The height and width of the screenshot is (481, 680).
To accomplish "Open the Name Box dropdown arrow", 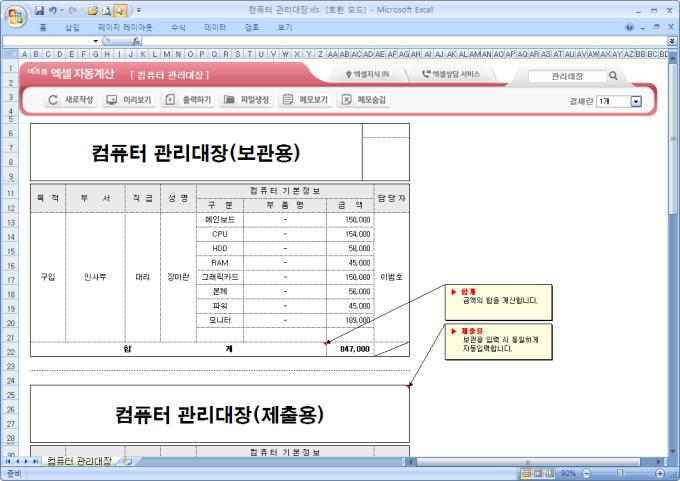I will (x=95, y=41).
